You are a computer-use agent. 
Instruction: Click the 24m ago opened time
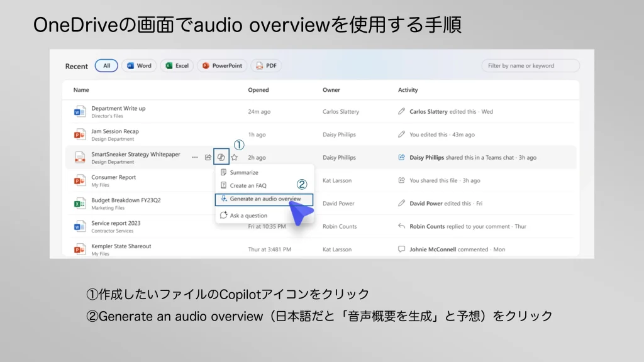(x=259, y=112)
